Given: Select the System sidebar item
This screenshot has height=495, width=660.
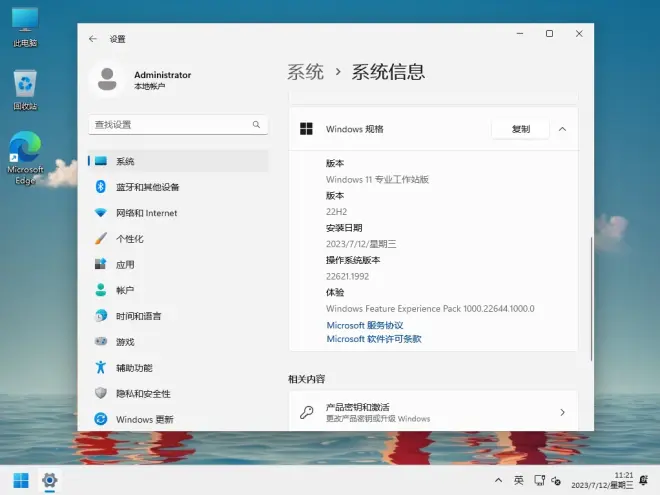Looking at the screenshot, I should coord(125,161).
